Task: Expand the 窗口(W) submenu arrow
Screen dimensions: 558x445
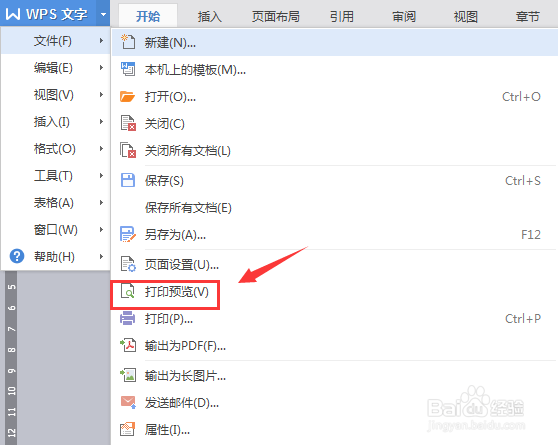Action: point(101,230)
